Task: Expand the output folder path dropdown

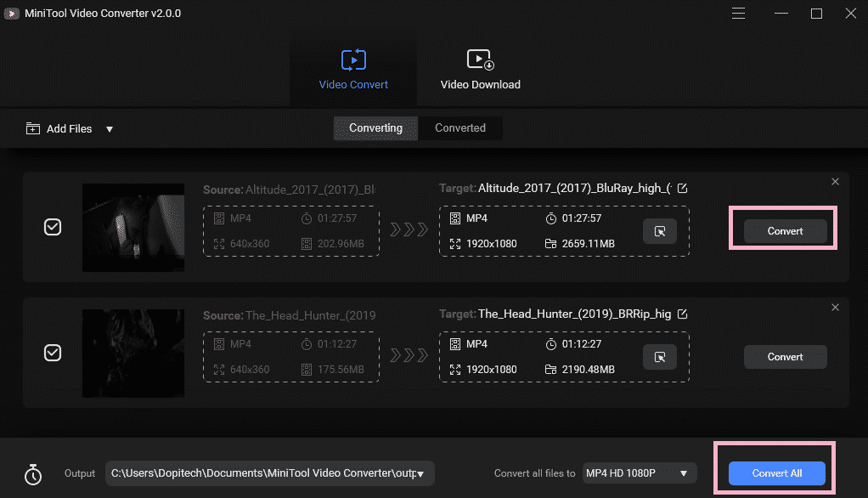Action: [419, 473]
